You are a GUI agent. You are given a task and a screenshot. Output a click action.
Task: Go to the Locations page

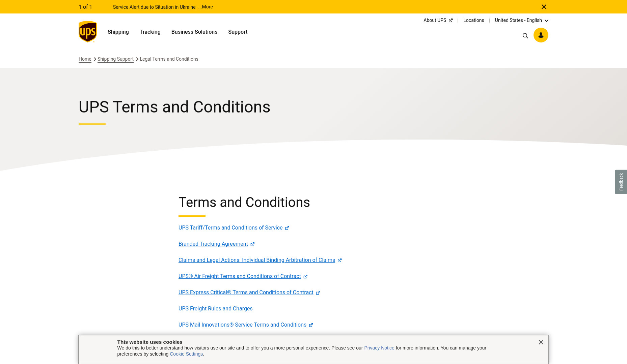pos(473,20)
